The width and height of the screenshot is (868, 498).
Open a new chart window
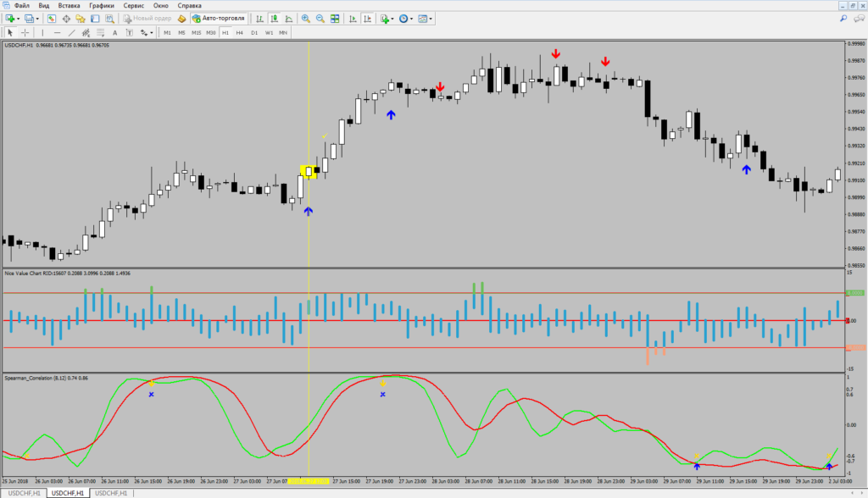[x=10, y=19]
